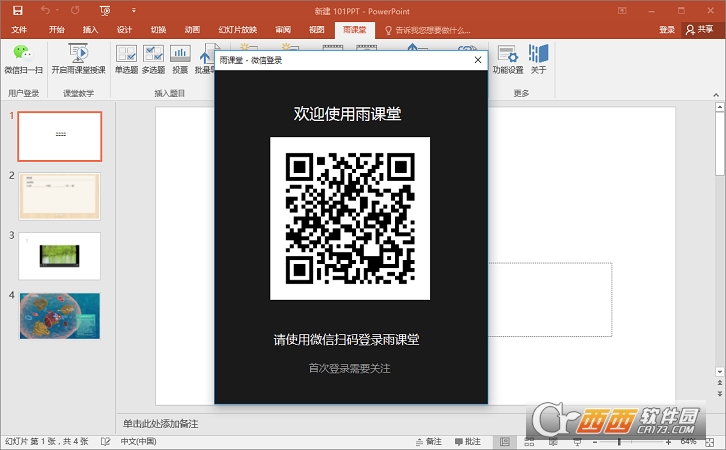Close the 雨课堂 微信登录 dialog
Viewport: 726px width, 450px height.
click(478, 60)
